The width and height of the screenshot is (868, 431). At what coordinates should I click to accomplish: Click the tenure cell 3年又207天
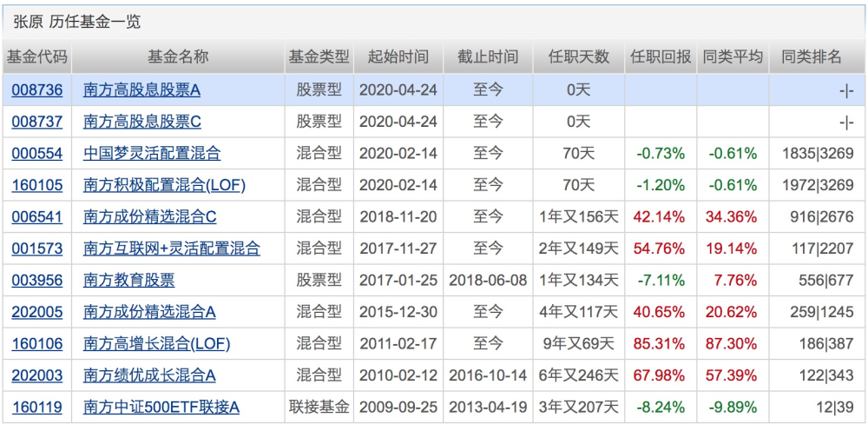click(x=579, y=408)
